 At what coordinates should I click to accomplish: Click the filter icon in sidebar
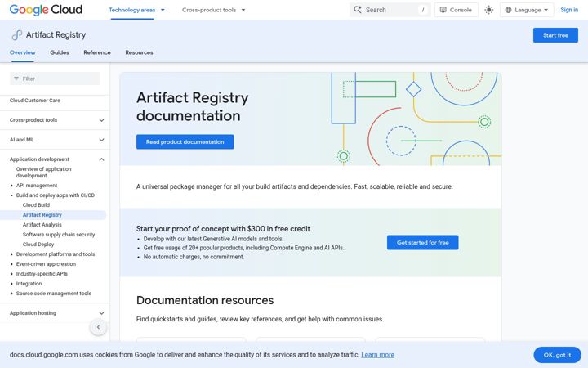16,79
